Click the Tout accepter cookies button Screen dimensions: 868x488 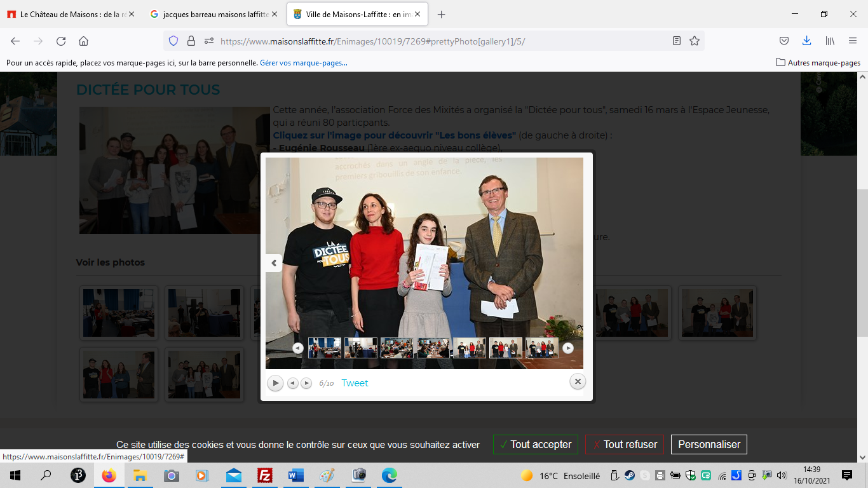(535, 444)
